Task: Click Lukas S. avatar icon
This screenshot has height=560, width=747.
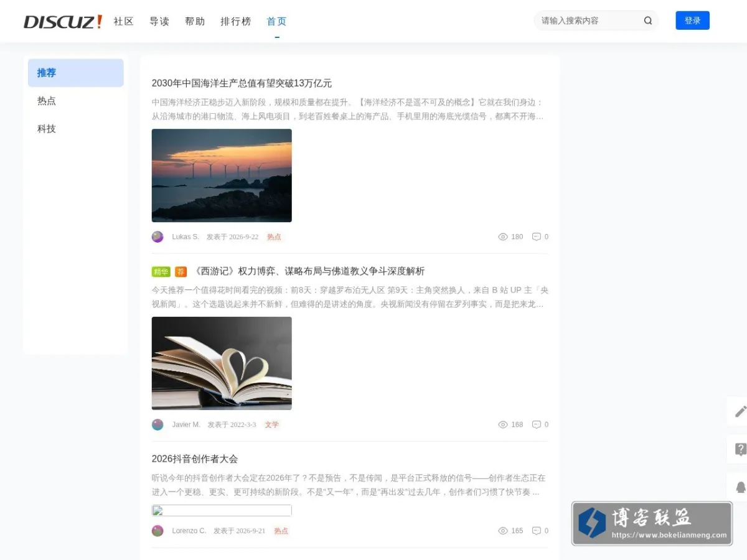Action: [x=157, y=236]
